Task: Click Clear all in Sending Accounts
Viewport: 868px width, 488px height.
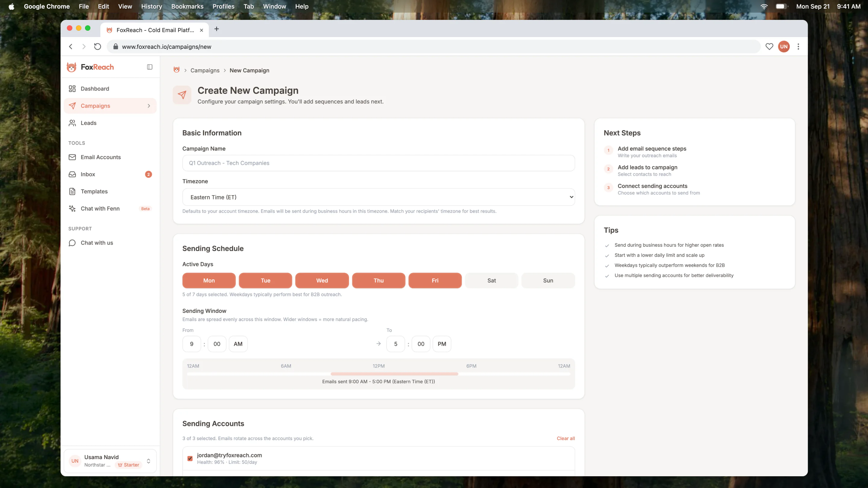Action: (x=566, y=439)
